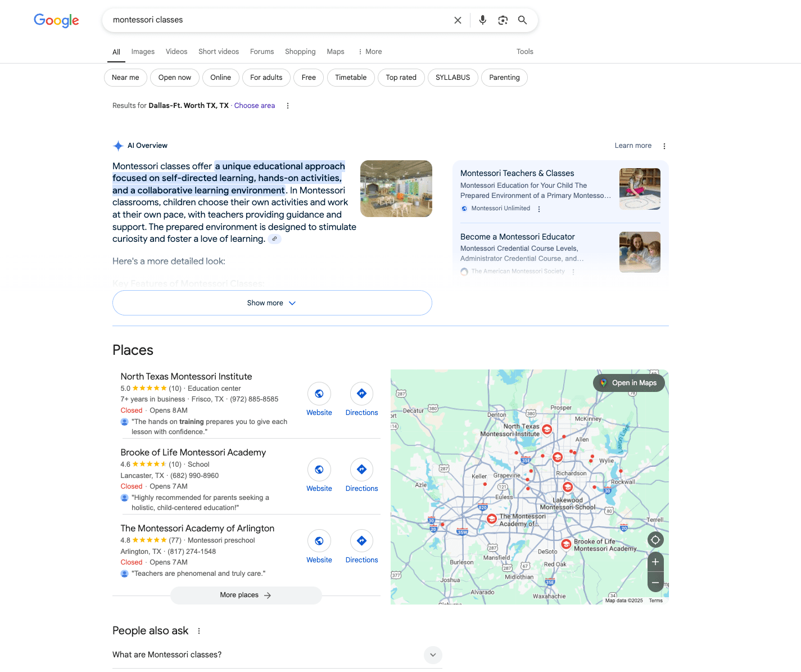The width and height of the screenshot is (801, 672).
Task: Switch to Forums tab
Action: point(262,52)
